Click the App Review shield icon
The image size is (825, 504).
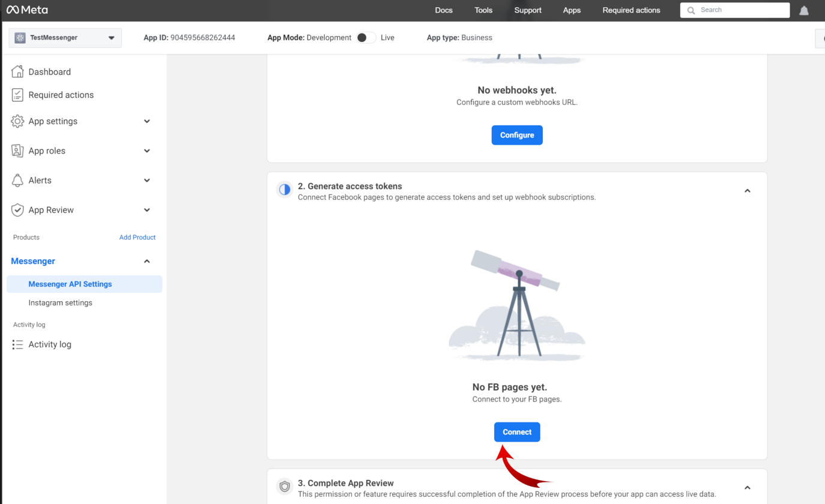18,210
